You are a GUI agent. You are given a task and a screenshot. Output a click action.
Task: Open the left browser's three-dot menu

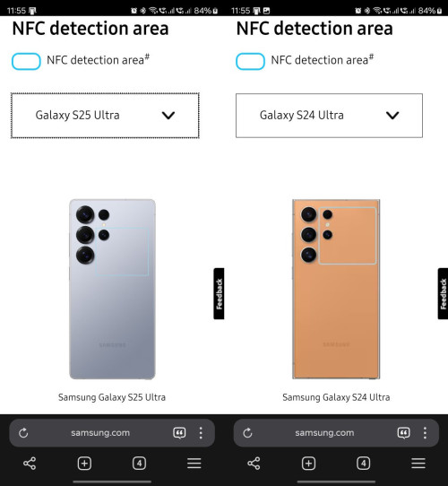[x=201, y=433]
